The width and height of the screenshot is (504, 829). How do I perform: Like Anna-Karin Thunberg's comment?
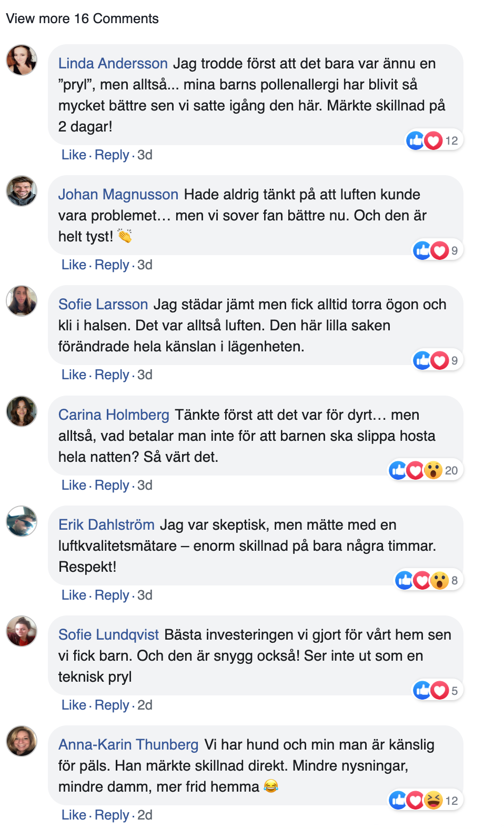pos(74,815)
